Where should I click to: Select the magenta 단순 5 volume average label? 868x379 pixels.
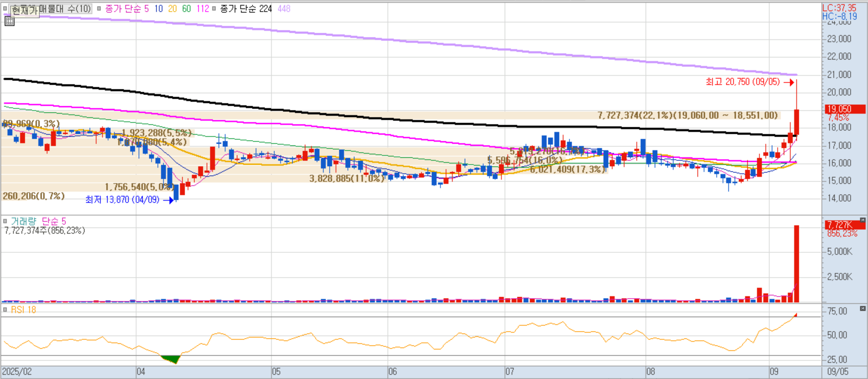54,221
